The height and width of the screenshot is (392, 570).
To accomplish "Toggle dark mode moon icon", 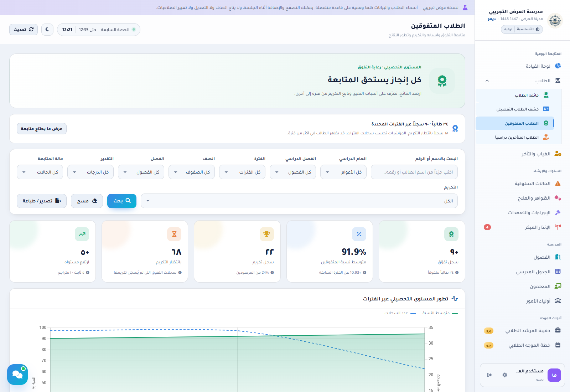I will point(47,30).
